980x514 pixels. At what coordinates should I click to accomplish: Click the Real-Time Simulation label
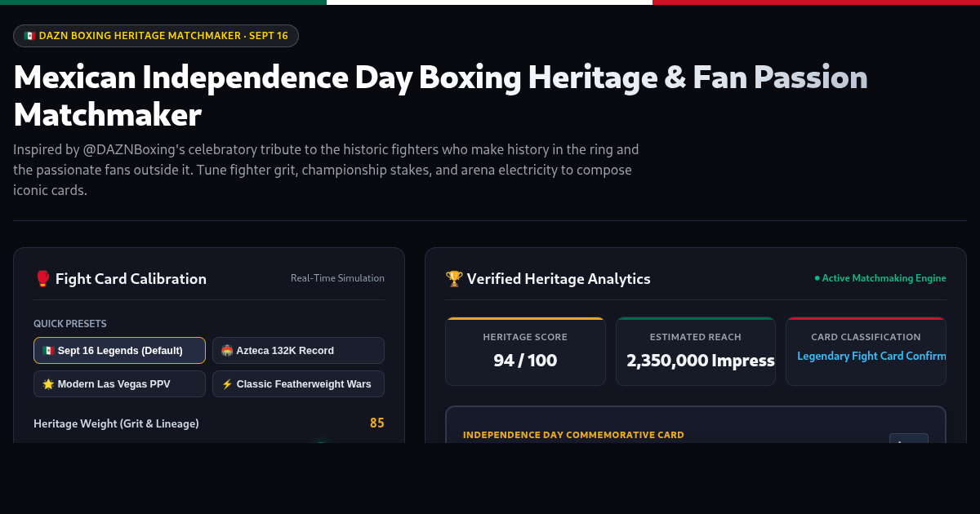click(x=337, y=278)
